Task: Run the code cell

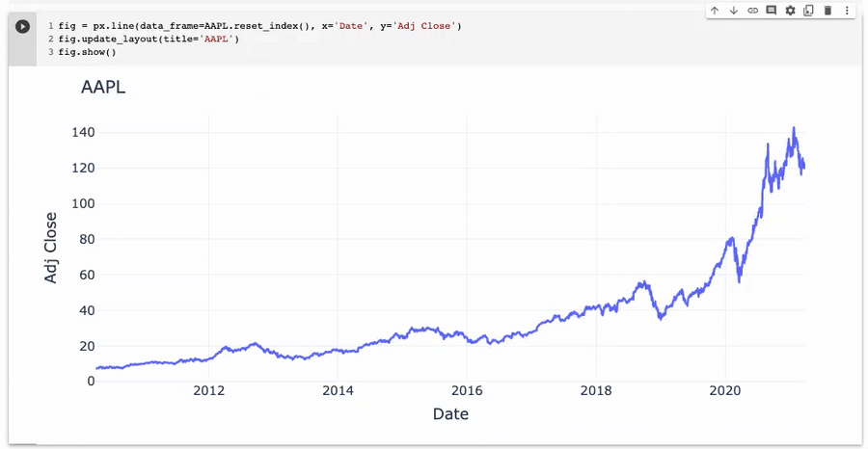Action: [22, 26]
